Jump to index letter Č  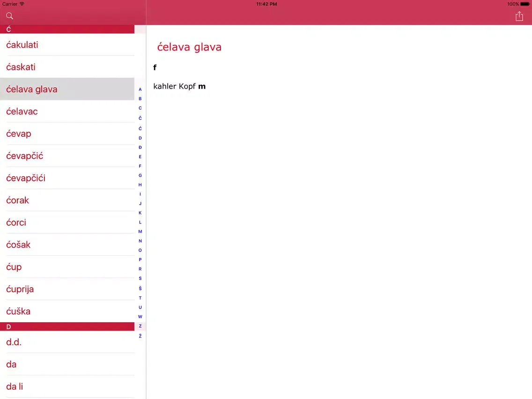click(x=140, y=118)
